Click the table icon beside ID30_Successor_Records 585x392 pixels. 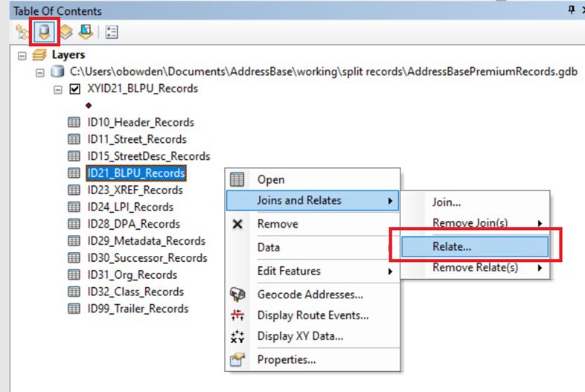pos(74,257)
